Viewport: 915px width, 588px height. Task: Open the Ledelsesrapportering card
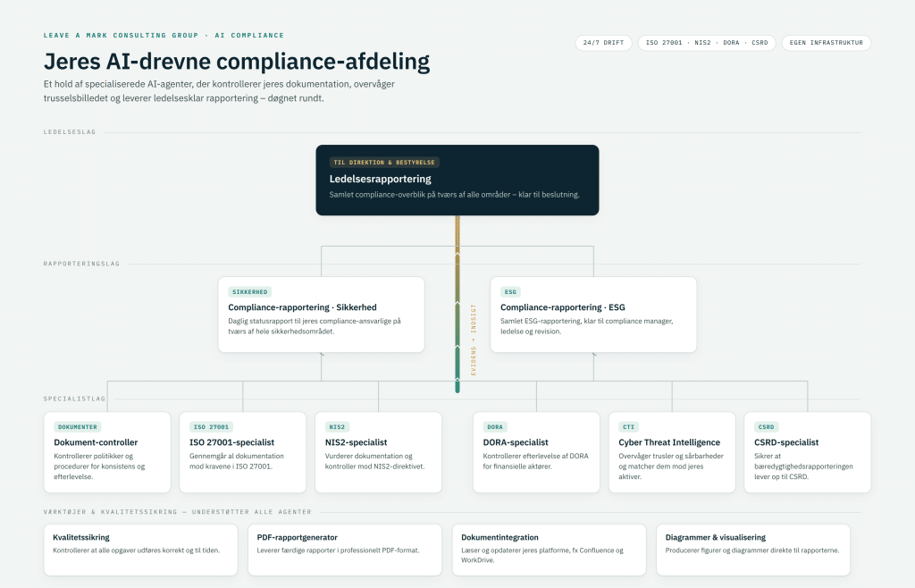[x=457, y=181]
